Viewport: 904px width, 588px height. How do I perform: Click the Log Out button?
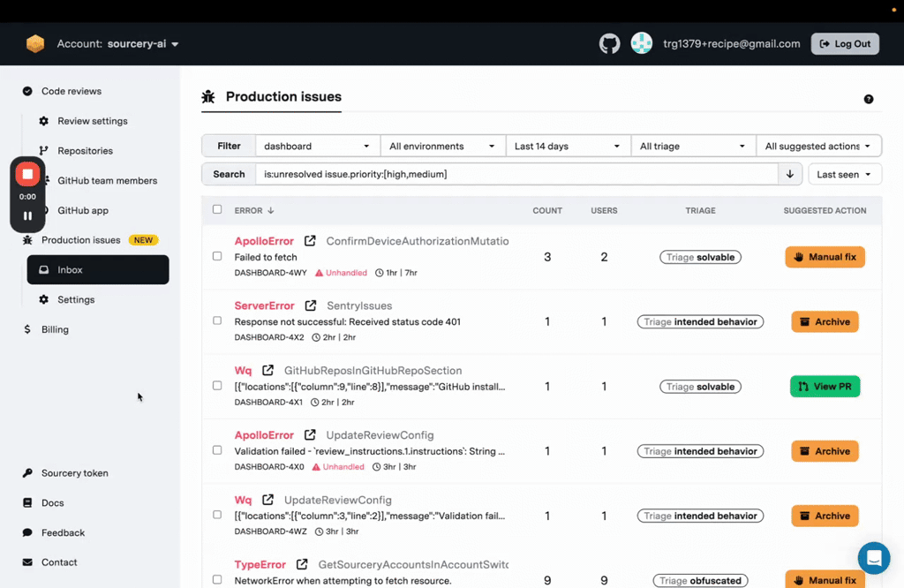(845, 44)
